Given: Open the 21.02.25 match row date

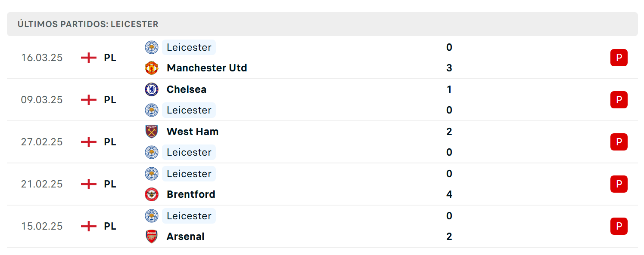Looking at the screenshot, I should pos(42,184).
